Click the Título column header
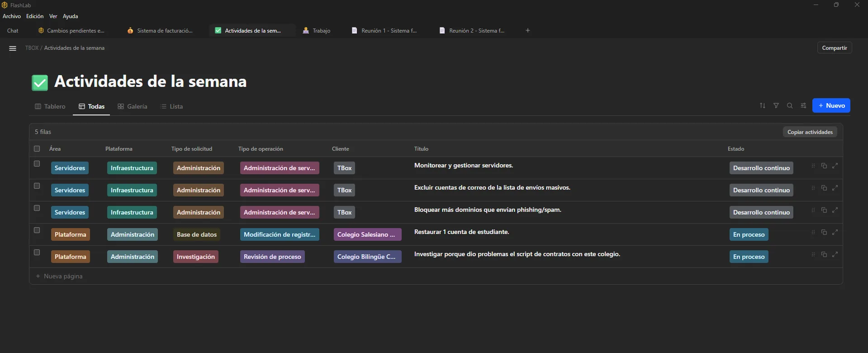 [421, 149]
